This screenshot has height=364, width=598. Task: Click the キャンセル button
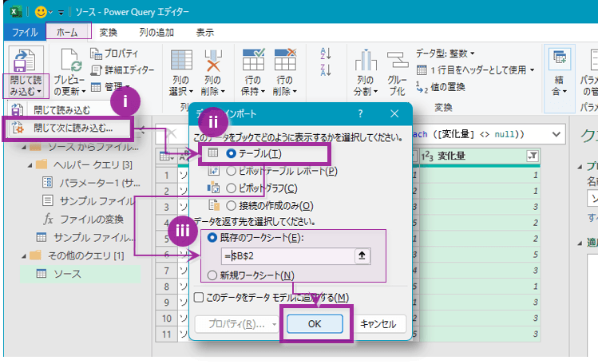click(378, 324)
